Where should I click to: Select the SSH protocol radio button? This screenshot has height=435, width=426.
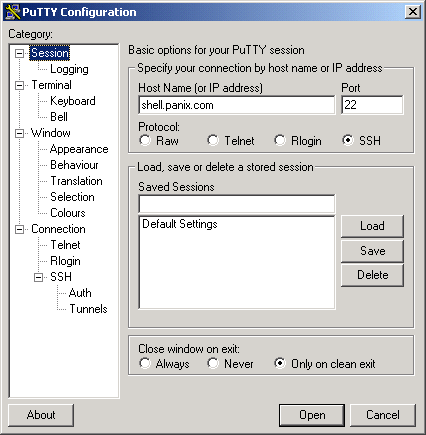point(348,140)
